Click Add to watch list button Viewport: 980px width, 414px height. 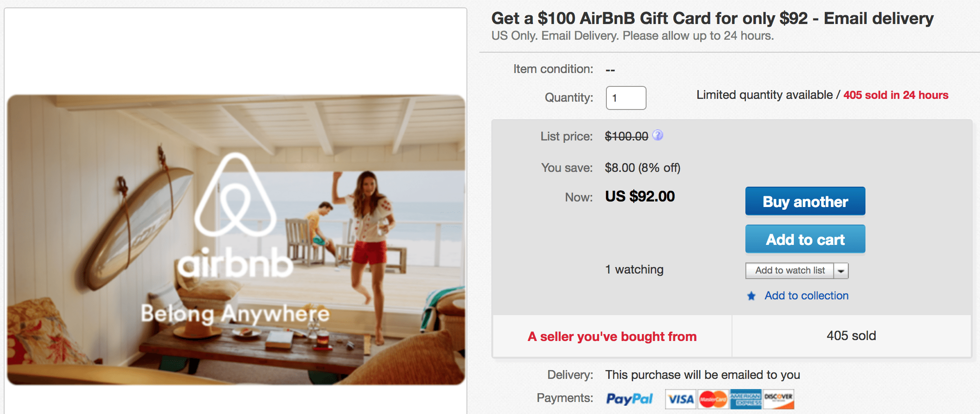tap(790, 271)
